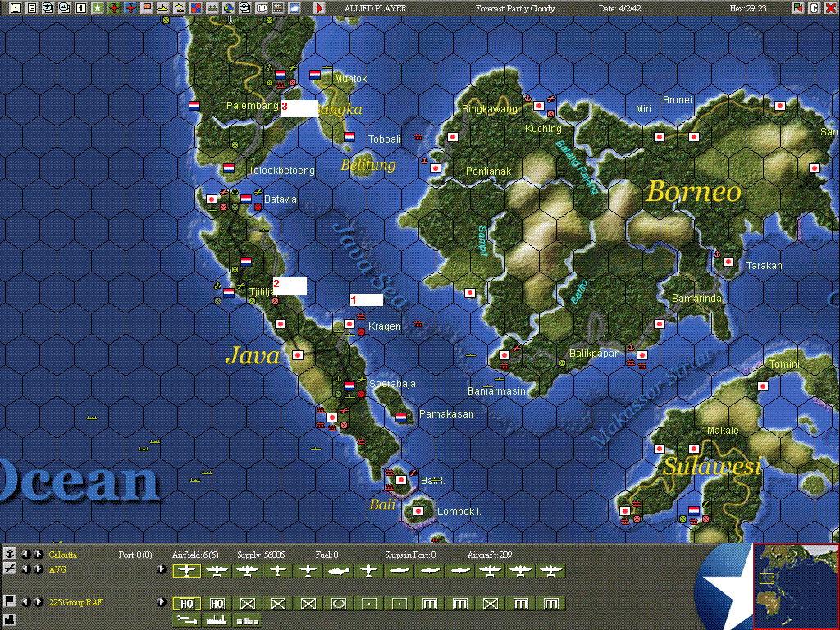The height and width of the screenshot is (630, 840).
Task: Select the red plane on green background icon
Action: click(113, 8)
